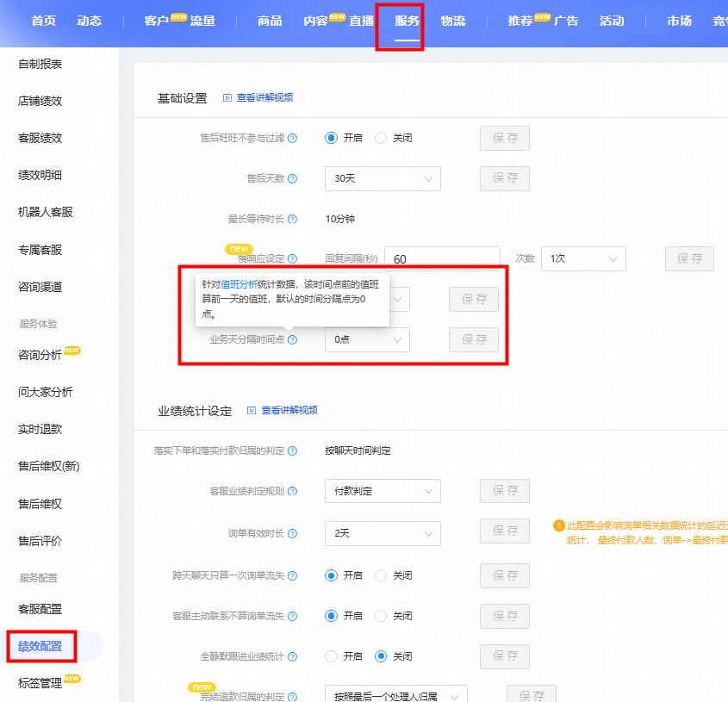Click help icon beside 业务天分隔时间点
The height and width of the screenshot is (702, 728).
(292, 340)
